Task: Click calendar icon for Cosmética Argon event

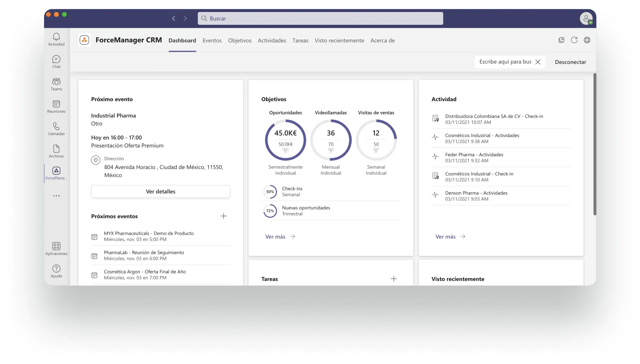Action: point(94,275)
